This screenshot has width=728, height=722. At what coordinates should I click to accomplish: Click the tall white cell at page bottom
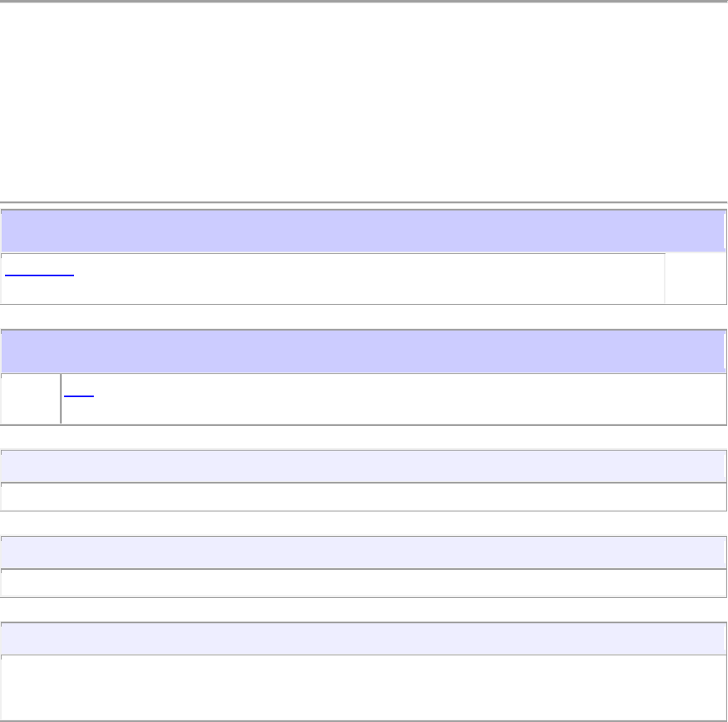tap(363, 687)
